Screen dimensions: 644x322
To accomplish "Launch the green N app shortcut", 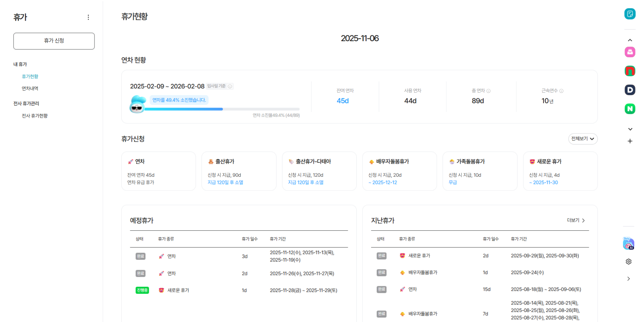I will [630, 109].
